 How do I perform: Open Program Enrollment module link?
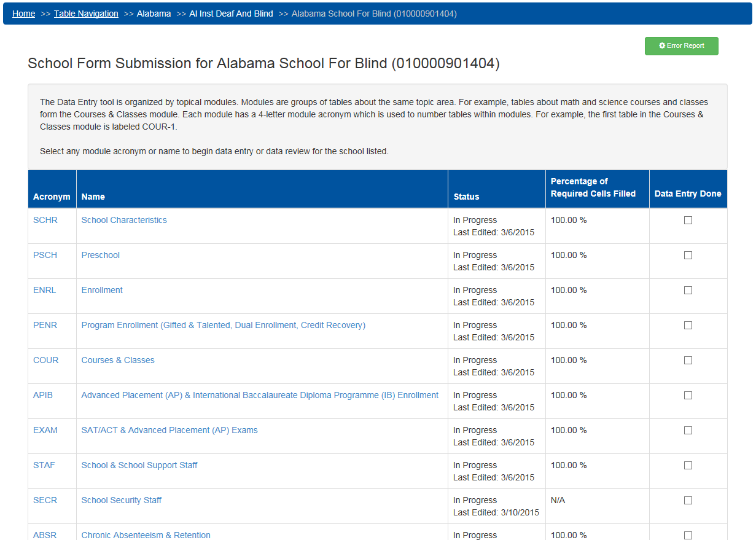point(224,325)
